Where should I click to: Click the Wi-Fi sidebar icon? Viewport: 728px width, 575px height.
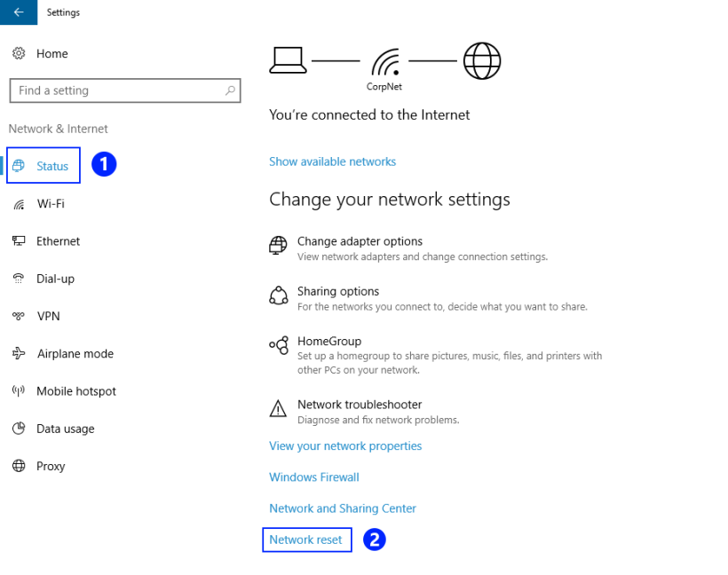tap(19, 204)
